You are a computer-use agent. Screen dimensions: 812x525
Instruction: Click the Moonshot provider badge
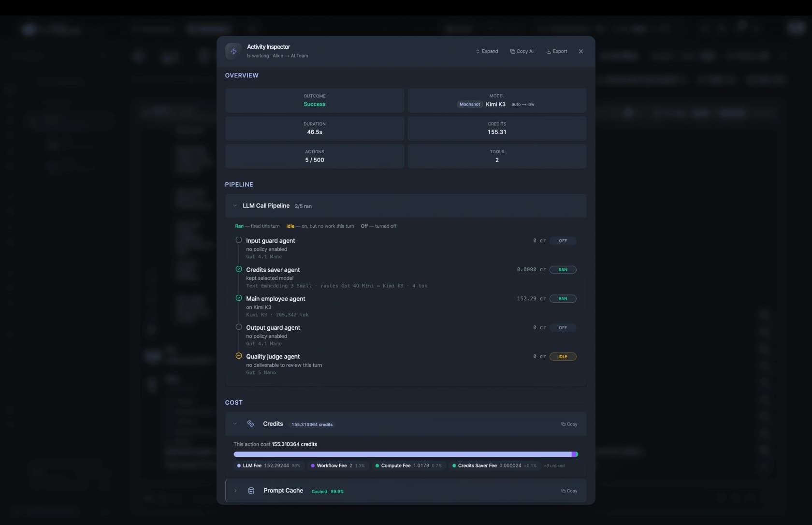click(470, 104)
